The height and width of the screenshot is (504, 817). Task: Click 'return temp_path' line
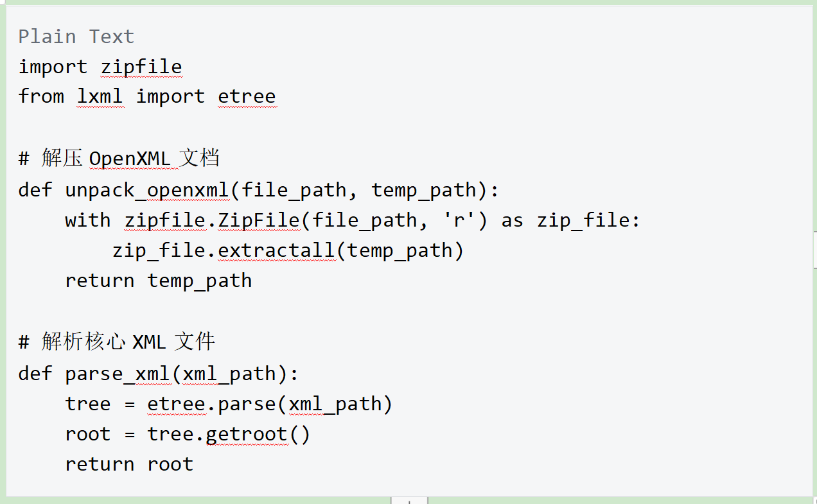pos(159,281)
